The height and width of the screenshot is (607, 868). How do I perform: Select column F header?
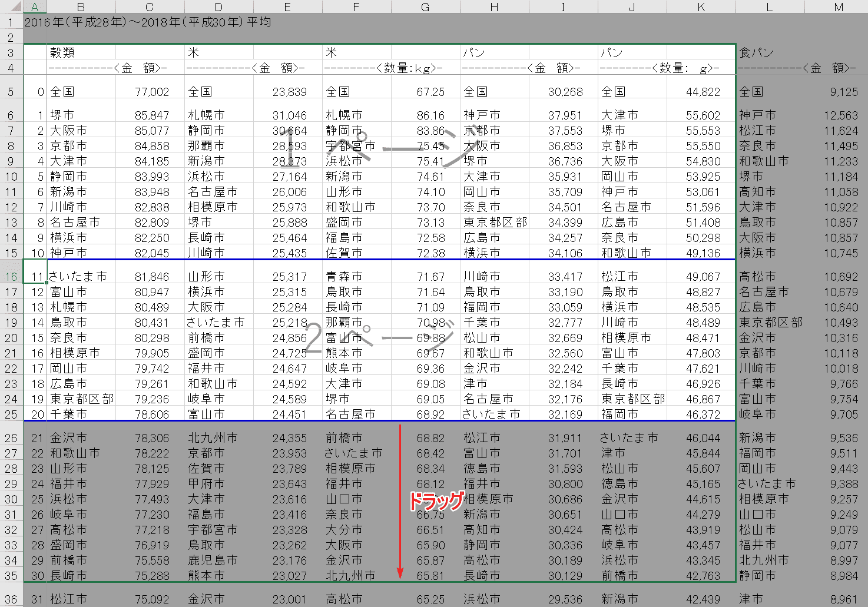356,7
